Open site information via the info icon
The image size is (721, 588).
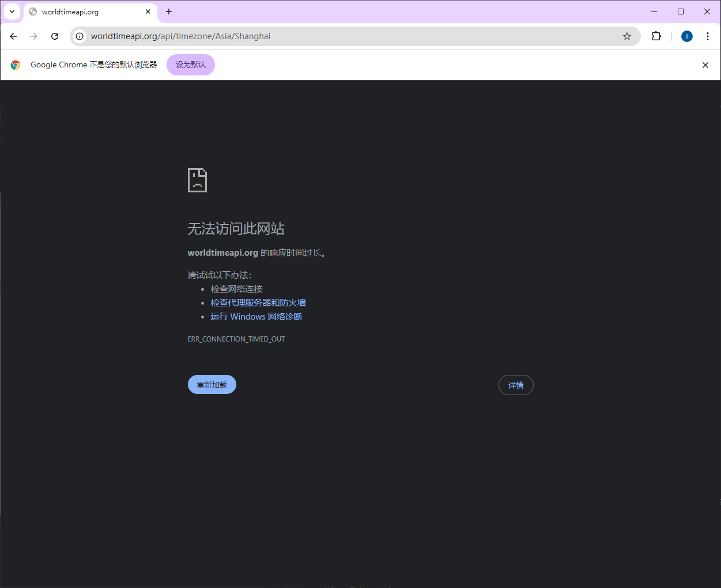(79, 36)
